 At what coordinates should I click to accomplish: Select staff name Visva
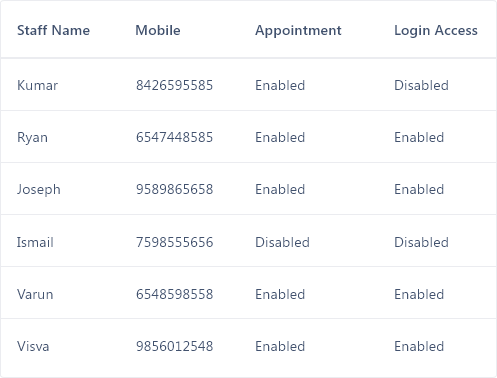tap(33, 346)
